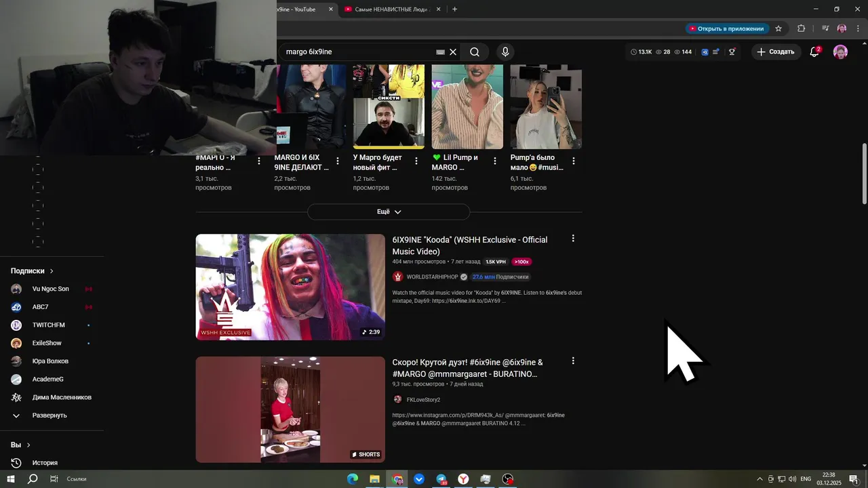Open 'Lil Pump и MARGO' short thumbnail

coord(467,106)
